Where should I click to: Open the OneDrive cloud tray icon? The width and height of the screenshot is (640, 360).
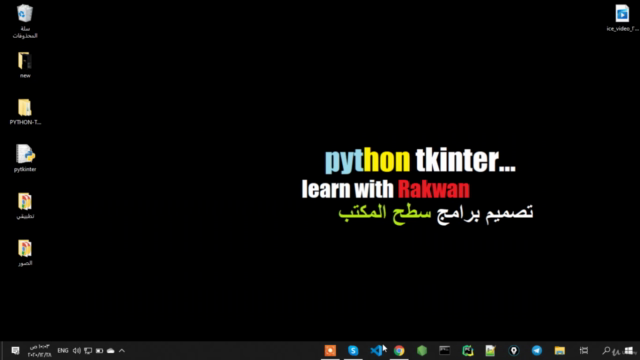[x=111, y=351]
